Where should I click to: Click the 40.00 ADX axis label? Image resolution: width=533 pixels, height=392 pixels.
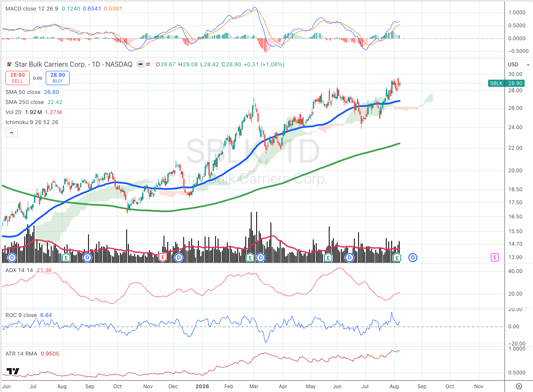click(x=515, y=271)
